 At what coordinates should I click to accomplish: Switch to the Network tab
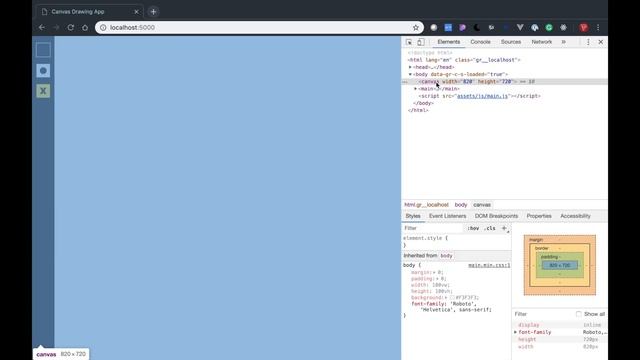542,42
